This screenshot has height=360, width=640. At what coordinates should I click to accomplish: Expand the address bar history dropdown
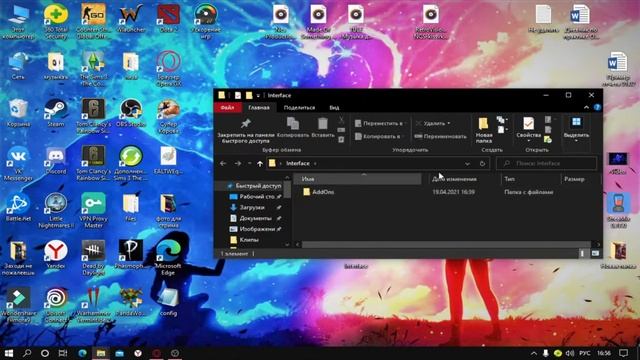coord(467,163)
